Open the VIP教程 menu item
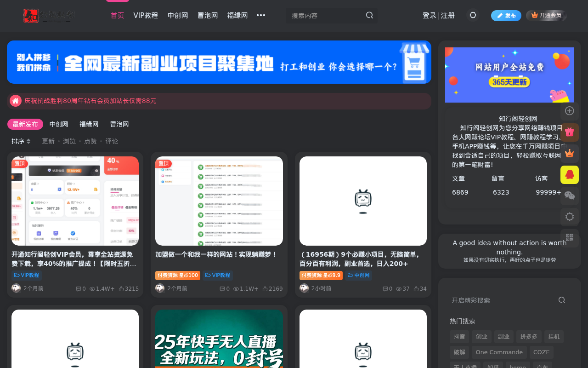The height and width of the screenshot is (368, 588). [x=146, y=15]
